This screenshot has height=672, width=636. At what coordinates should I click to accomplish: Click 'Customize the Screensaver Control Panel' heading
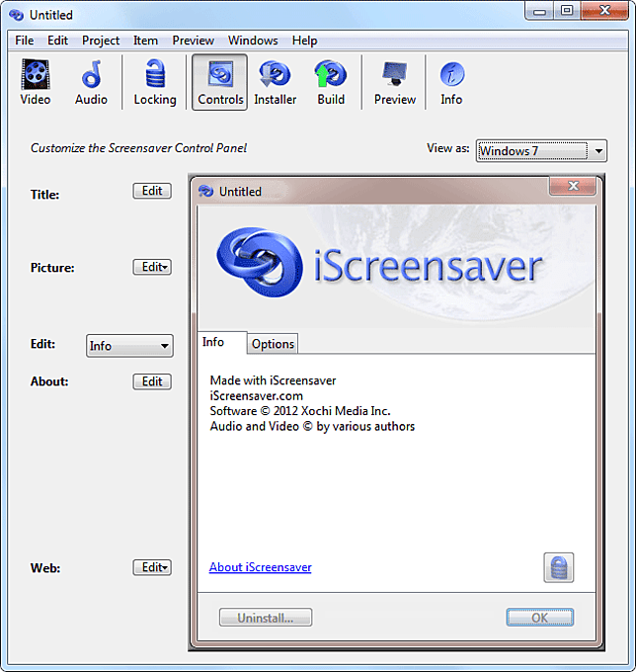(139, 148)
